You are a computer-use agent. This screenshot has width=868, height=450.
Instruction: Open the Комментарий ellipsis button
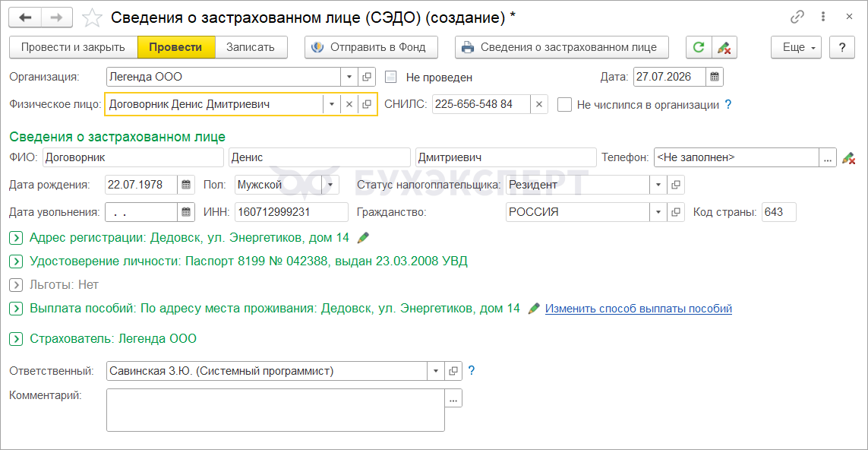coord(453,398)
